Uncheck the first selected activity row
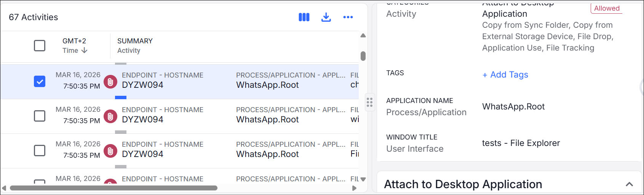The height and width of the screenshot is (195, 644). (x=40, y=81)
